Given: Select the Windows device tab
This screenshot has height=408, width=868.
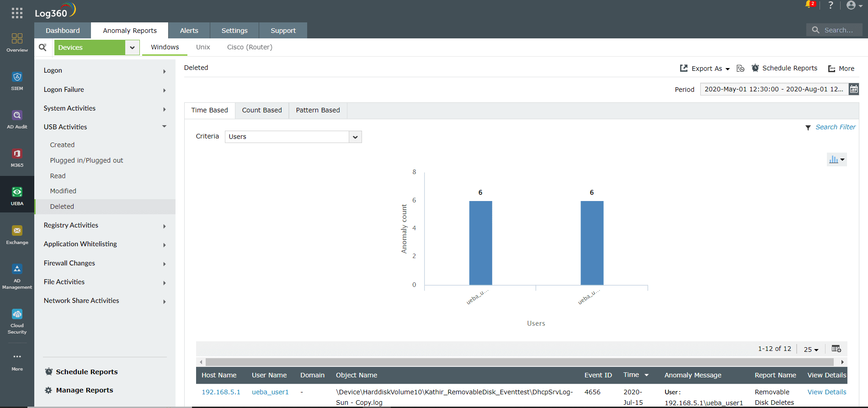Looking at the screenshot, I should click(165, 47).
